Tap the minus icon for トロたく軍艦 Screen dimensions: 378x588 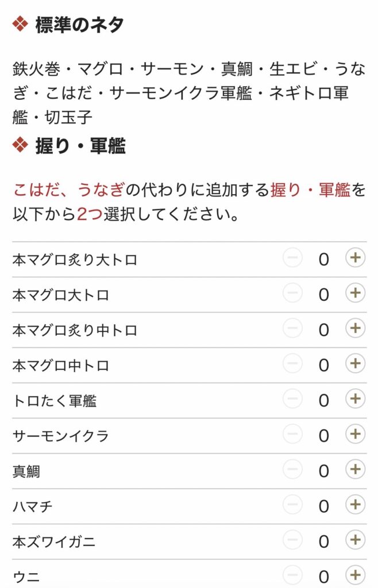(x=292, y=400)
